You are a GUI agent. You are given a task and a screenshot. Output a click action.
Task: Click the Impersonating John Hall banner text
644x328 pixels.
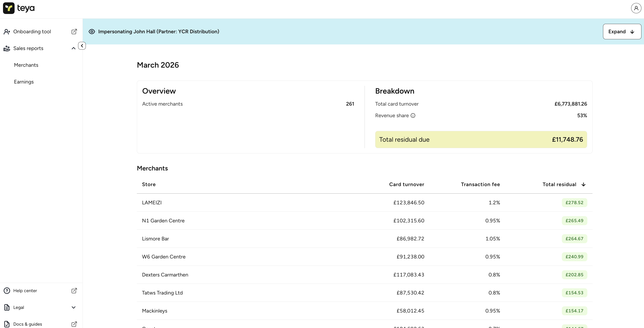[159, 32]
